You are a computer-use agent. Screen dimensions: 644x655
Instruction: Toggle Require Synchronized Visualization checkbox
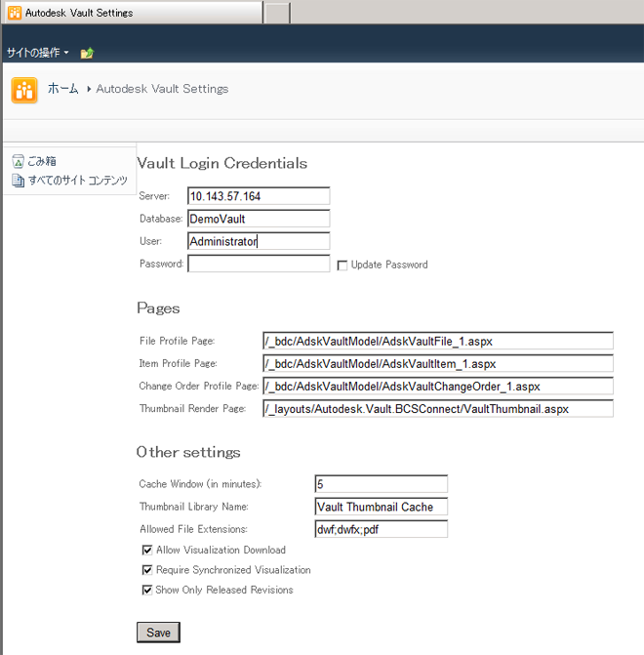click(x=147, y=570)
